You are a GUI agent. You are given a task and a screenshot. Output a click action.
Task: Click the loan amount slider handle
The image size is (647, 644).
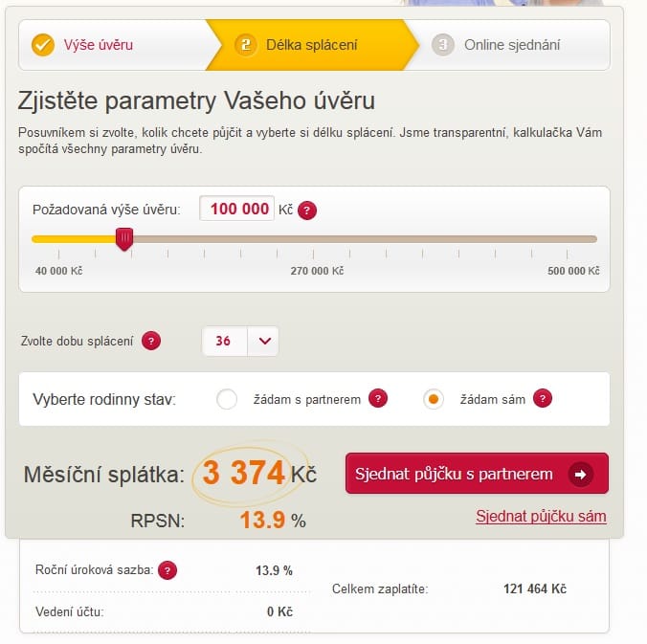[x=124, y=238]
